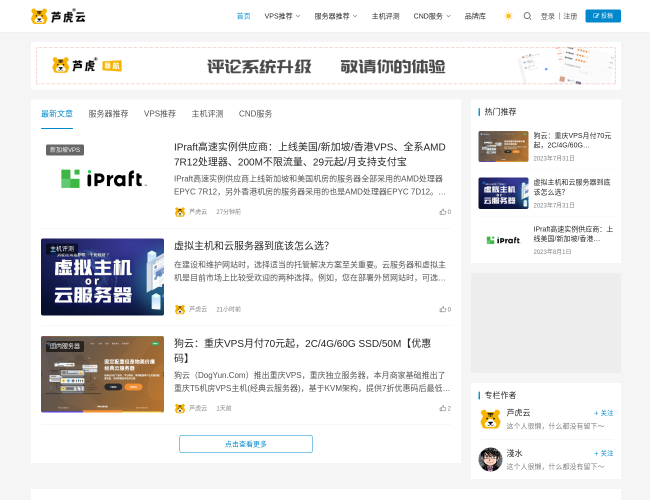The height and width of the screenshot is (500, 650).
Task: Open 漫水 author avatar in sidebar
Action: (489, 459)
